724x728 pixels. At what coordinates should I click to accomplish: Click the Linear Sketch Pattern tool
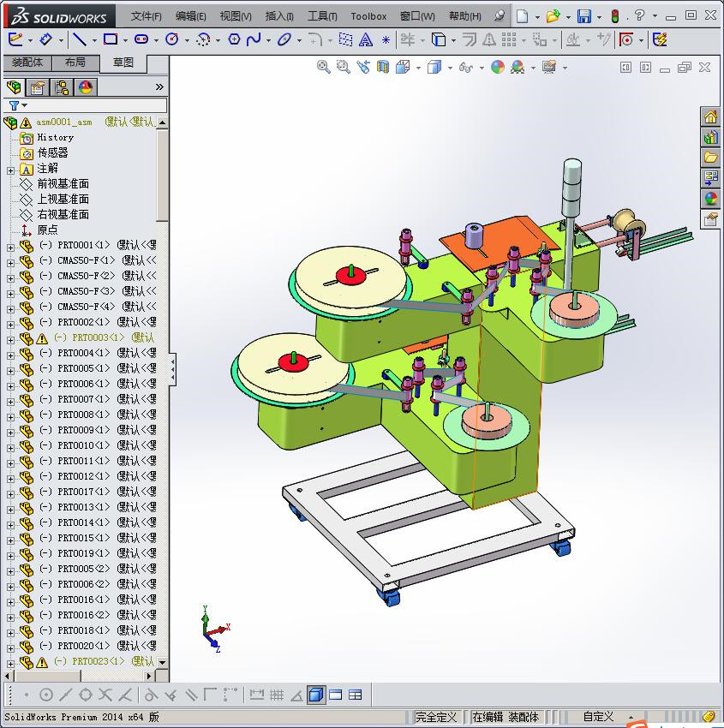pyautogui.click(x=509, y=40)
